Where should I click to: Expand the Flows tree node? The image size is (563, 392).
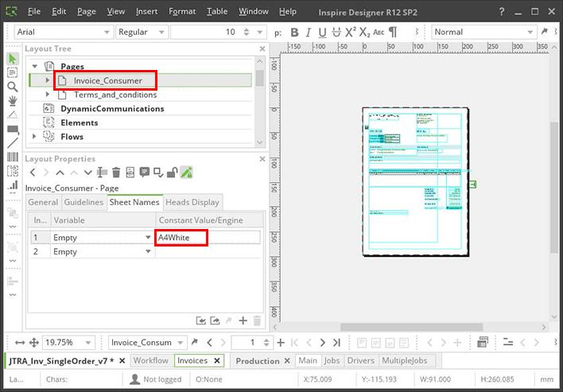coord(33,137)
